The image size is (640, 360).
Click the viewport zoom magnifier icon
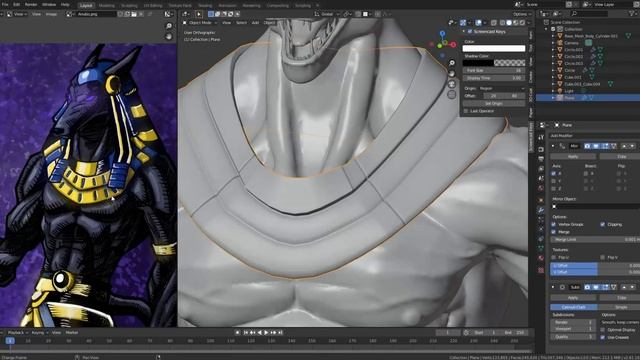click(x=452, y=63)
